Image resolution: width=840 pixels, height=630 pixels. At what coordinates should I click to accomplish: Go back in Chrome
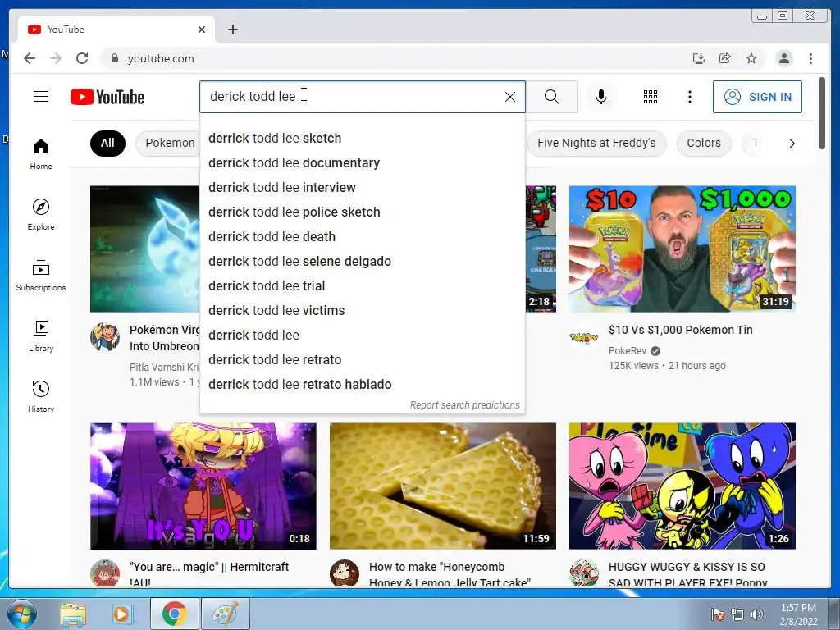(x=30, y=58)
